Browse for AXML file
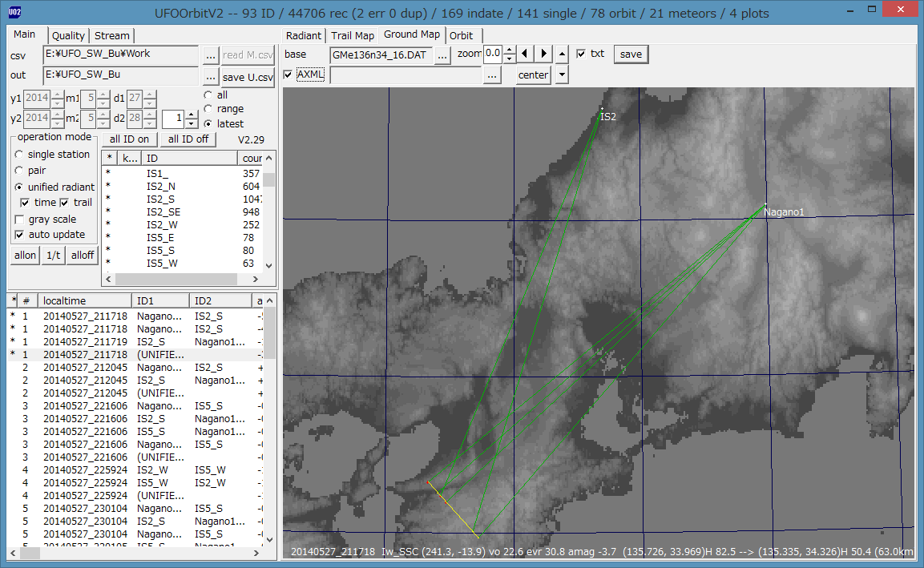 coord(492,75)
